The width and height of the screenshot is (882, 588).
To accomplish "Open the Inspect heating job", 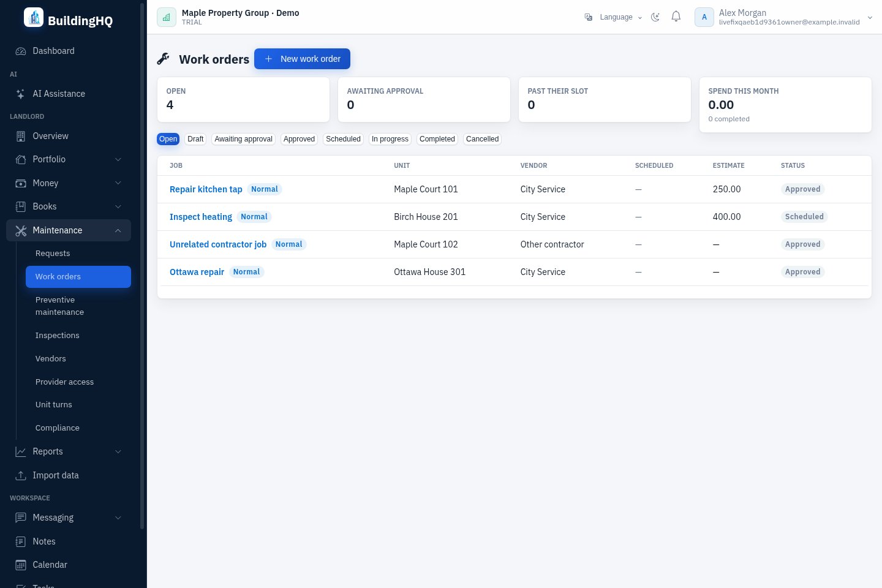I will (201, 217).
